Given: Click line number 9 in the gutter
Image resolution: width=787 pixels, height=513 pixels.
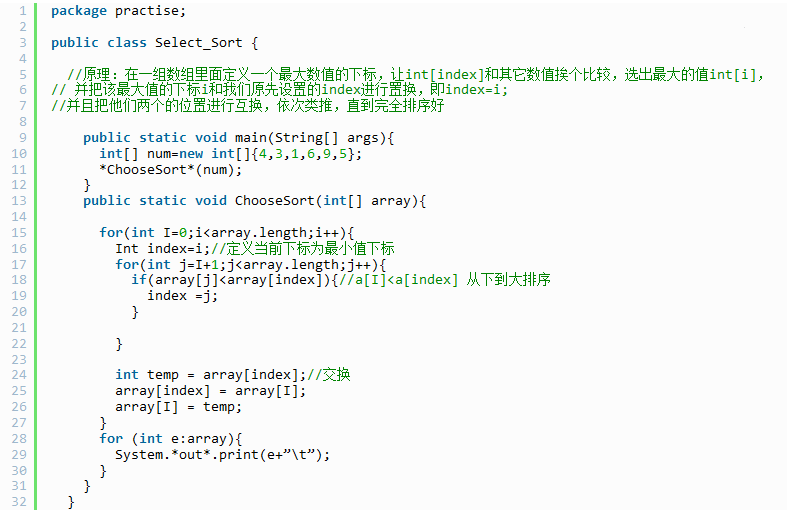Looking at the screenshot, I should (21, 137).
